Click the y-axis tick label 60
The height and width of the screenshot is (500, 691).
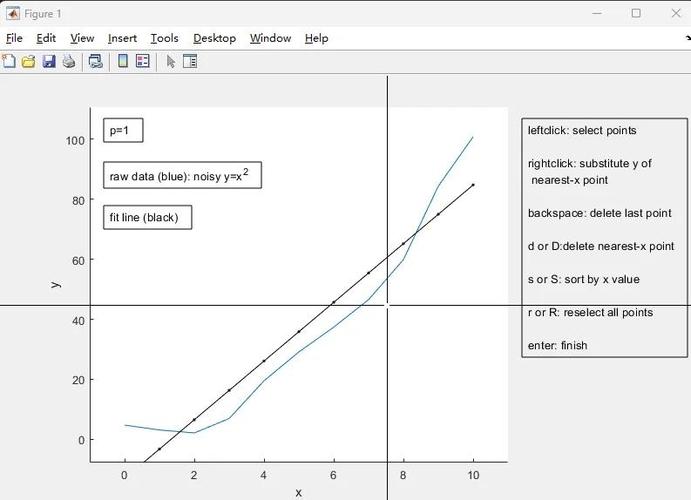[x=78, y=261]
